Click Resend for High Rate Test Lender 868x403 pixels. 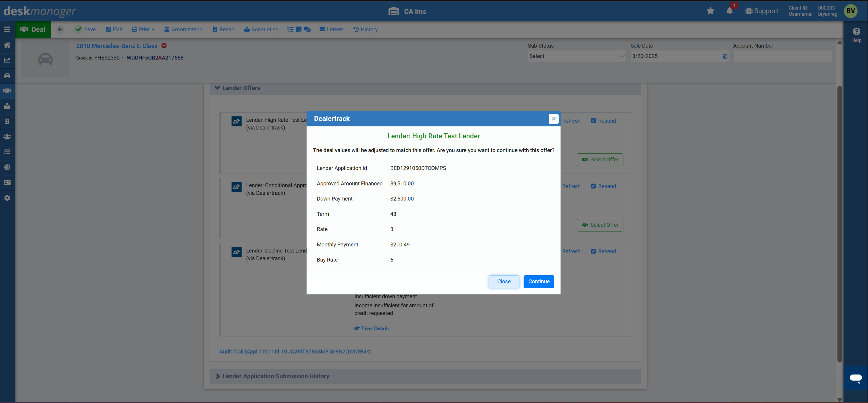coord(603,121)
